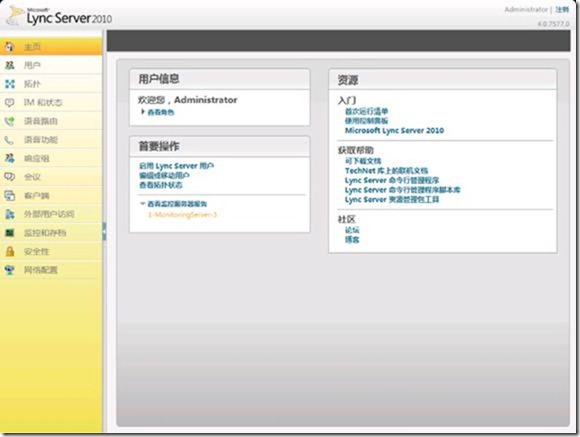Click the users icon beside 用户
This screenshot has width=580, height=437.
pos(10,65)
